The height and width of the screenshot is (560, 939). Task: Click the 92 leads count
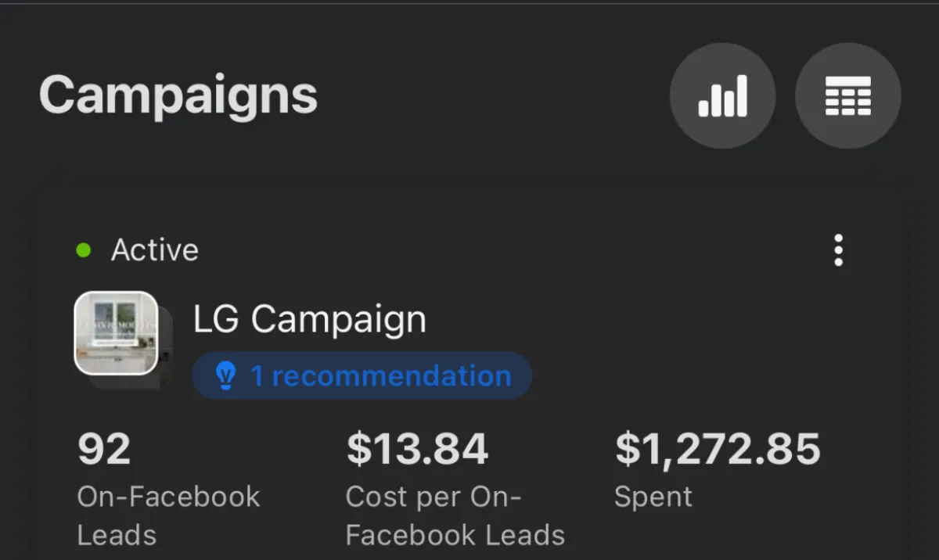pyautogui.click(x=104, y=449)
